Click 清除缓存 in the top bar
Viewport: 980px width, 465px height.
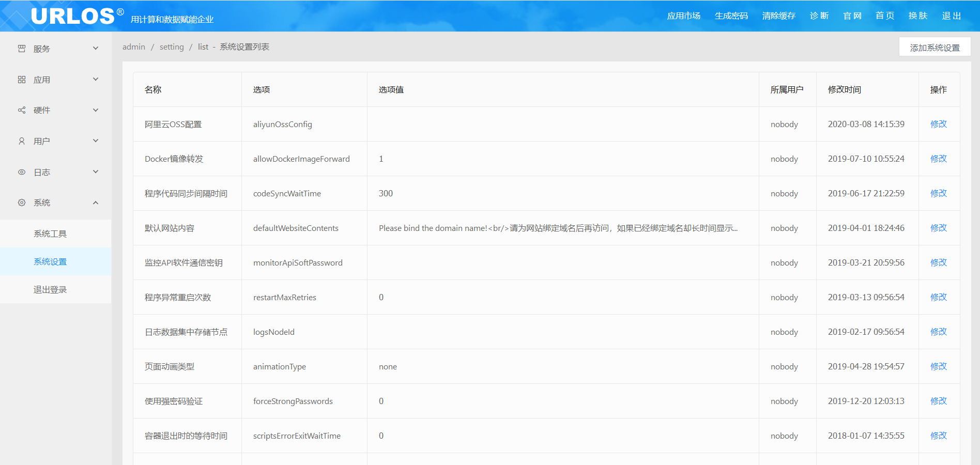click(x=778, y=16)
